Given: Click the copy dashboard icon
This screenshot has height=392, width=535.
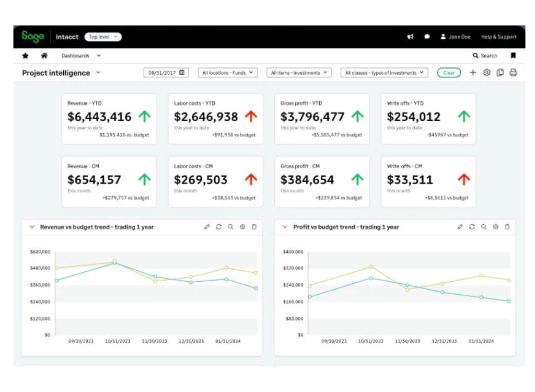Looking at the screenshot, I should pyautogui.click(x=501, y=73).
